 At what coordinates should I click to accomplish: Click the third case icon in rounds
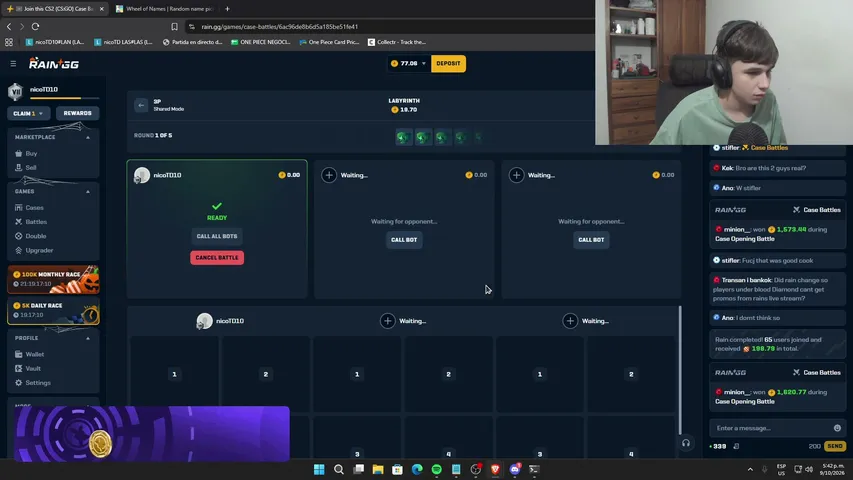tap(441, 137)
